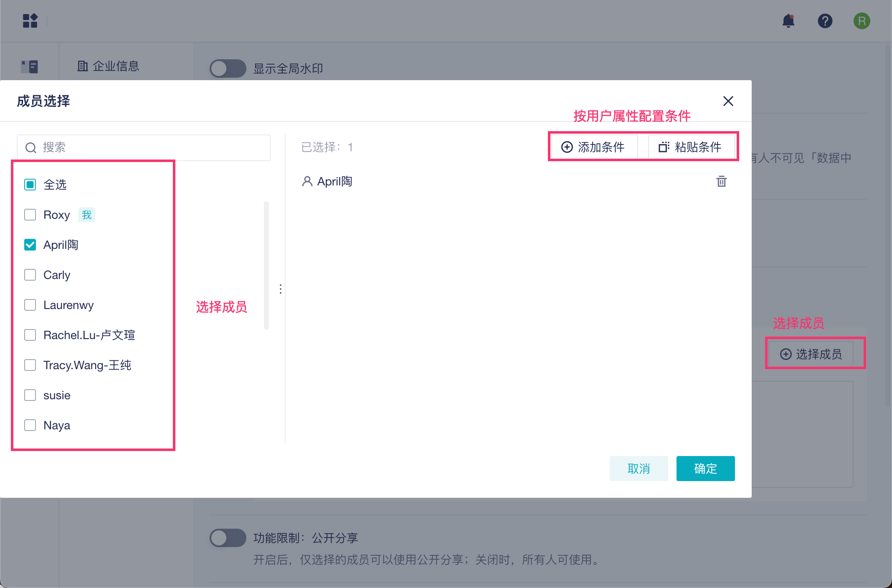Check the Roxy member checkbox
892x588 pixels.
tap(30, 215)
